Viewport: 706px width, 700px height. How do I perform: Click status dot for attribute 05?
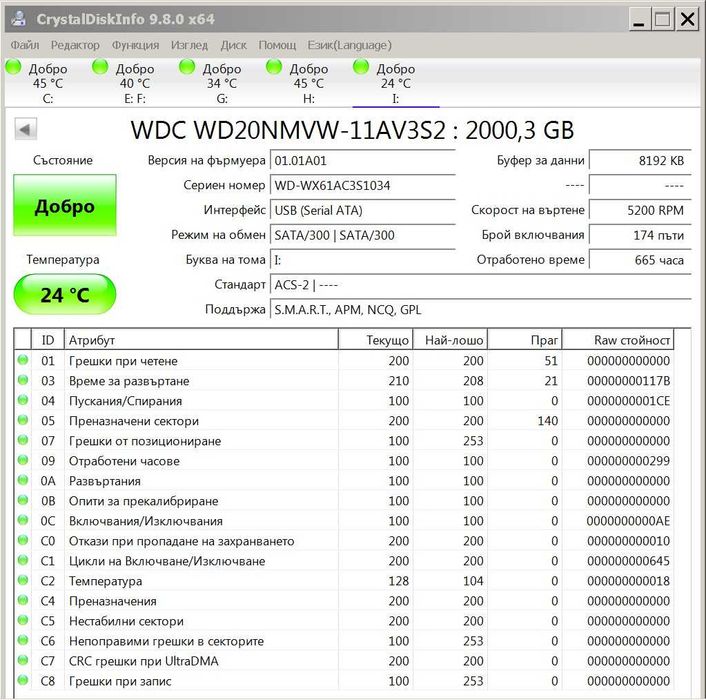[x=23, y=420]
